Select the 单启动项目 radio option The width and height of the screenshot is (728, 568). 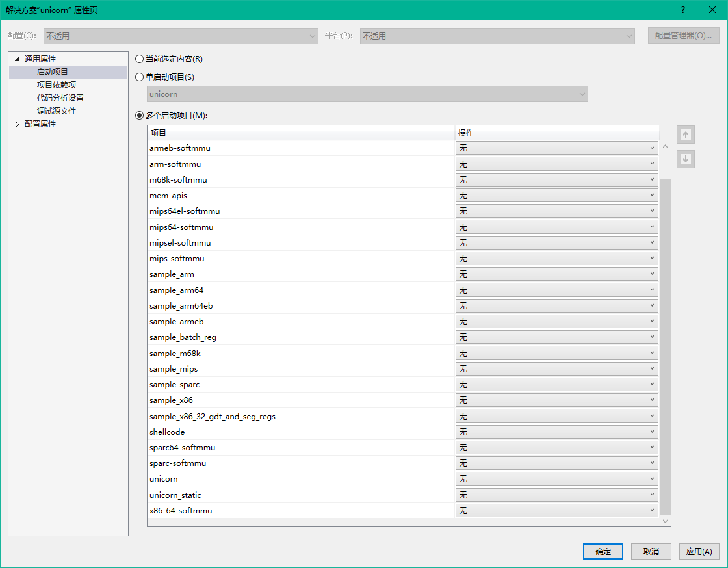pyautogui.click(x=139, y=77)
